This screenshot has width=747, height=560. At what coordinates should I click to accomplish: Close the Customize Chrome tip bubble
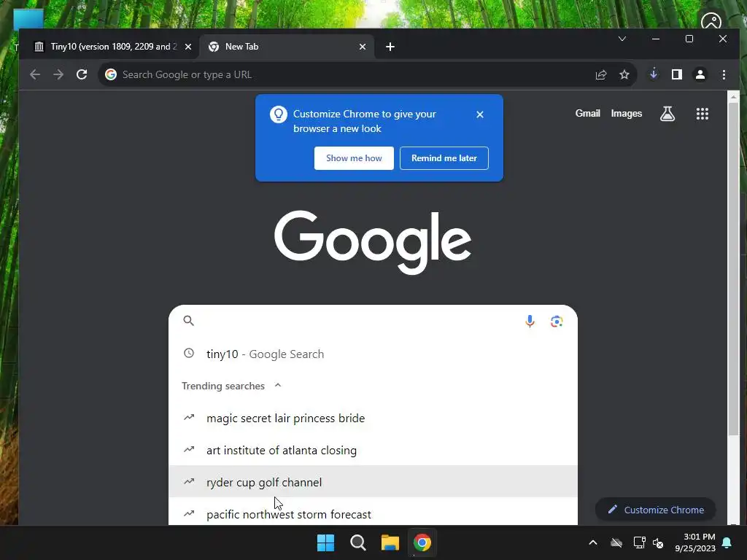(480, 114)
